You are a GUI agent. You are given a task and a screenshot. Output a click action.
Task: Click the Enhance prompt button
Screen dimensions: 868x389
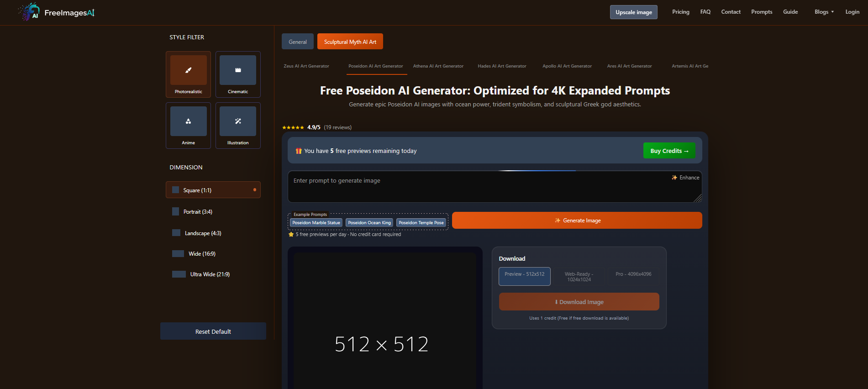685,178
